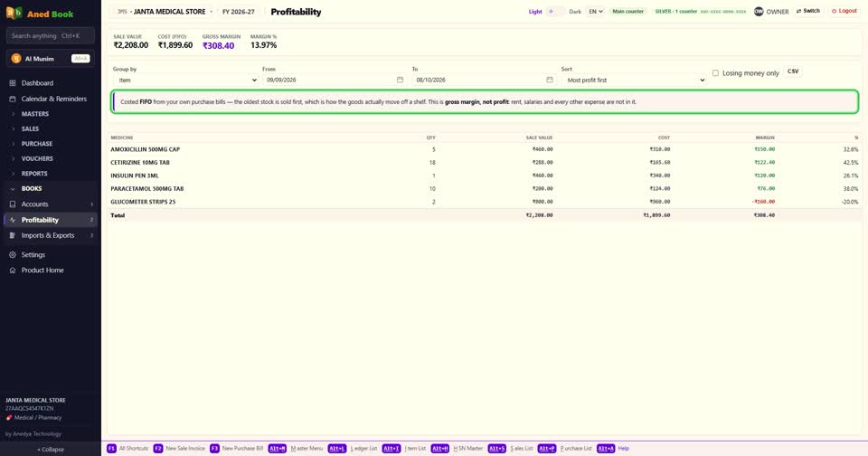Click the Switch user button
868x456 pixels.
808,11
